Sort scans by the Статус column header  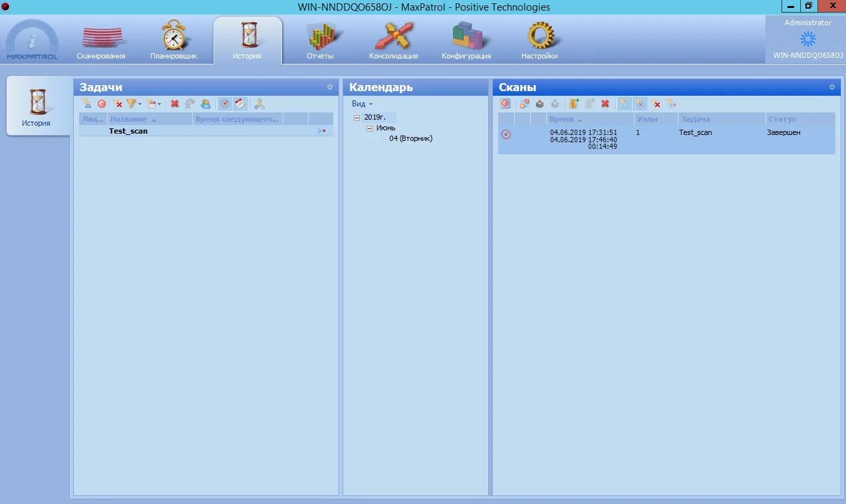800,119
